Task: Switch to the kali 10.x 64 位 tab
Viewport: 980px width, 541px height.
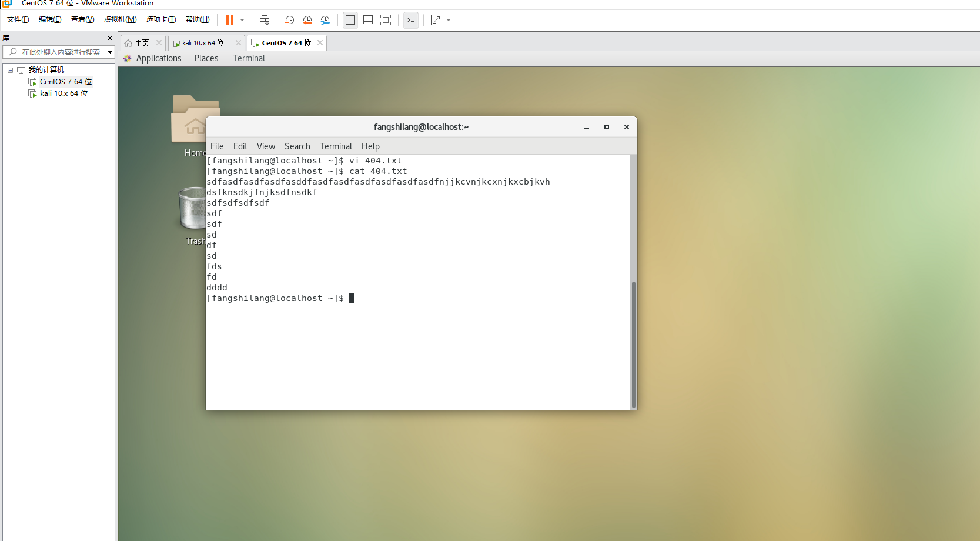Action: point(202,43)
